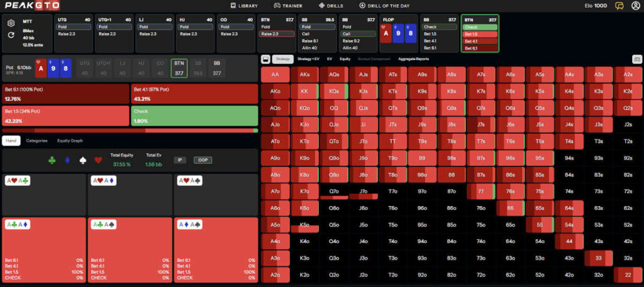Screen dimensions: 644x287
Task: Select the 77 cell in the range grid
Action: pyautogui.click(x=480, y=192)
